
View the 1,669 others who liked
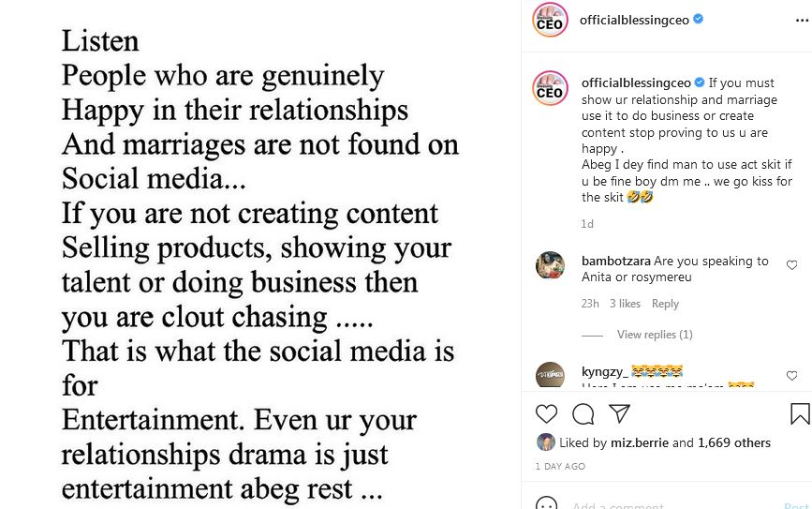pos(734,442)
